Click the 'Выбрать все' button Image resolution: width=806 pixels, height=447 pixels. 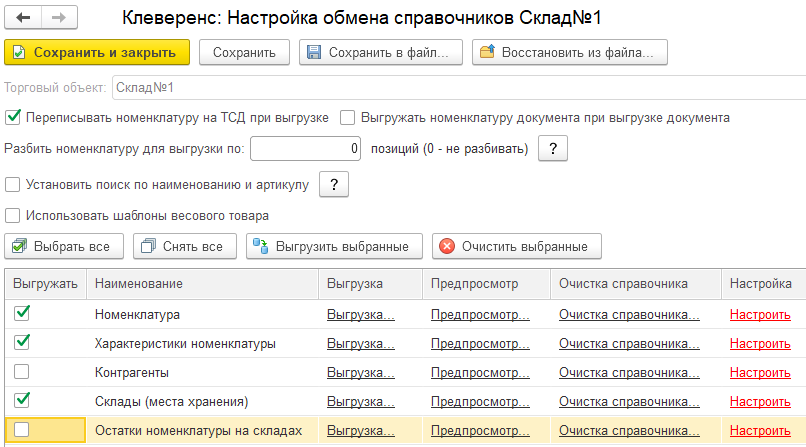[64, 247]
